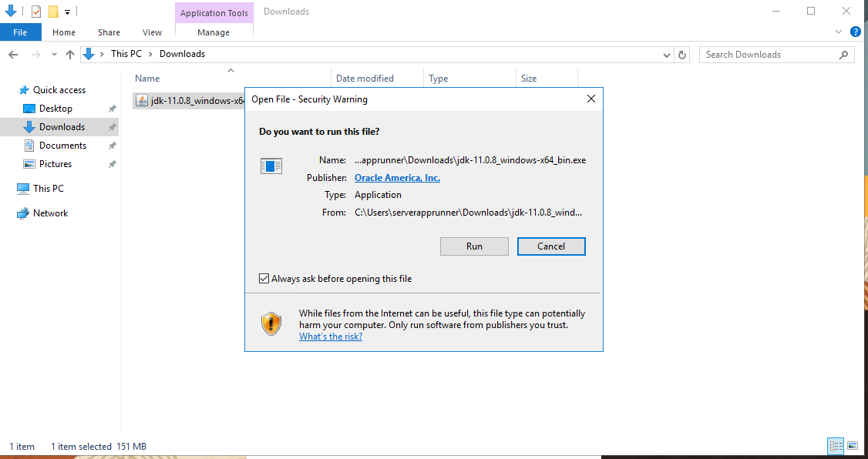The height and width of the screenshot is (459, 868).
Task: Maximize the Downloads explorer window
Action: point(811,11)
